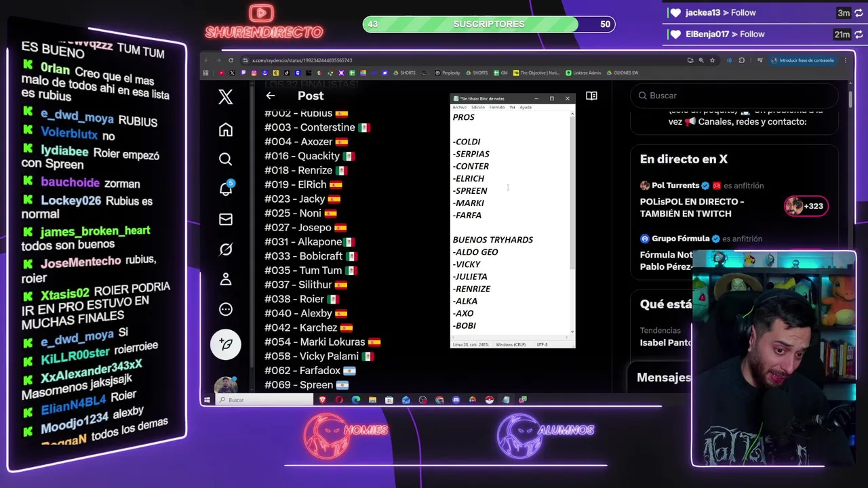Screen dimensions: 868x488
Task: Click -SPREEN line in Notepad
Action: [470, 190]
